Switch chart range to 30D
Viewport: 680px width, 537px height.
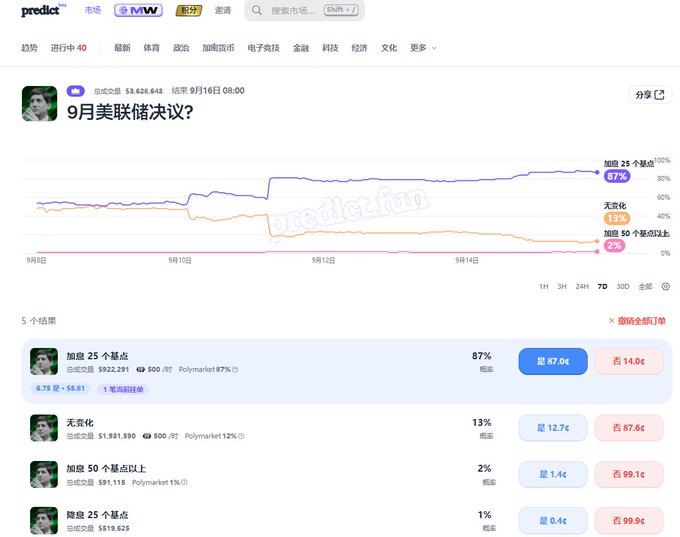[623, 286]
